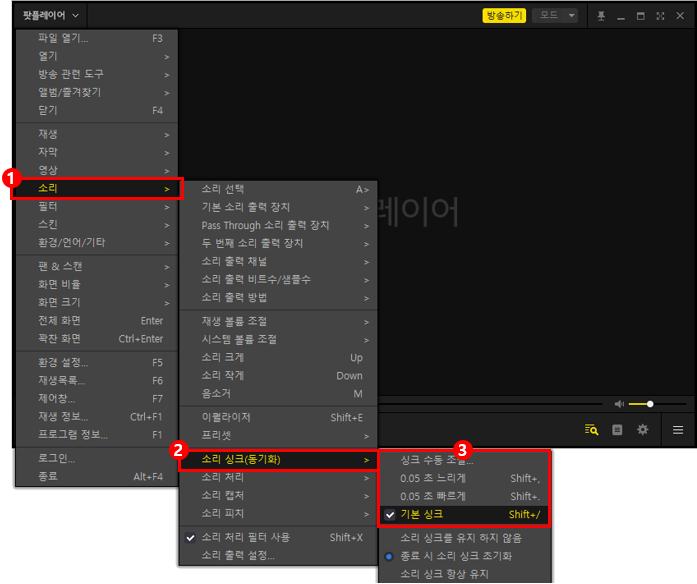Screen dimensions: 697x584
Task: Open 프리셋 submenu
Action: pos(278,436)
